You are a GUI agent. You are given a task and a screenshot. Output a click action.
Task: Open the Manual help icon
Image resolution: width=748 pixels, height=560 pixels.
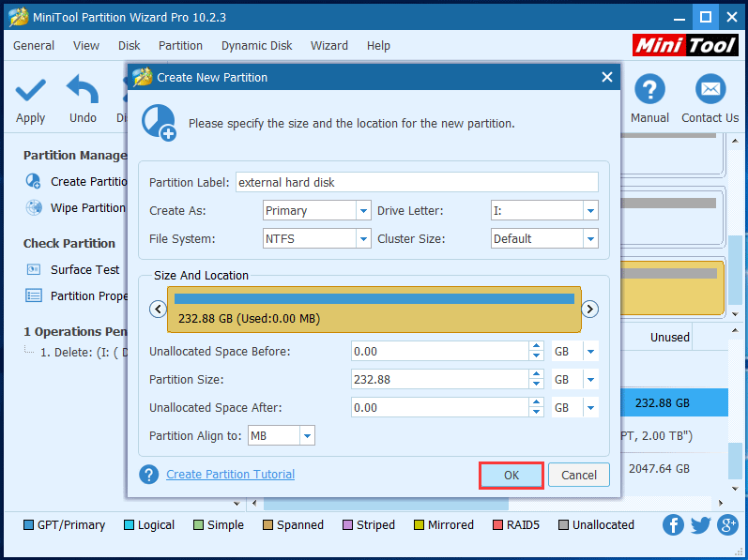point(649,89)
